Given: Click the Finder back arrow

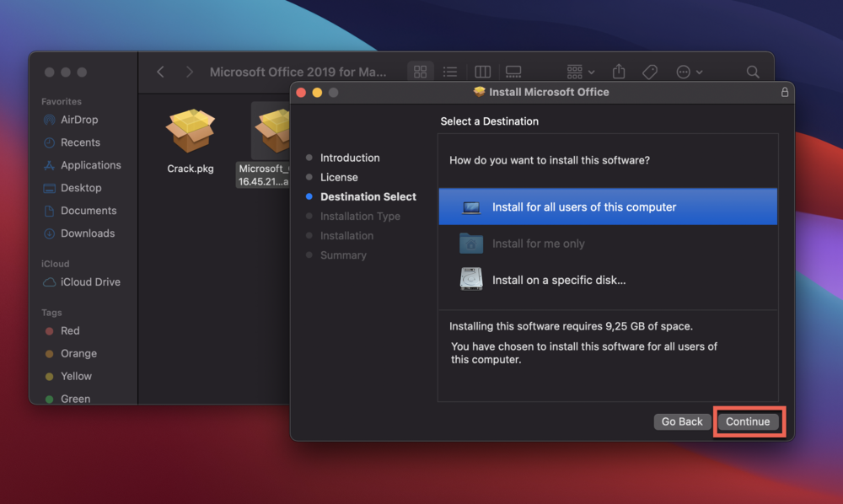Looking at the screenshot, I should [160, 72].
